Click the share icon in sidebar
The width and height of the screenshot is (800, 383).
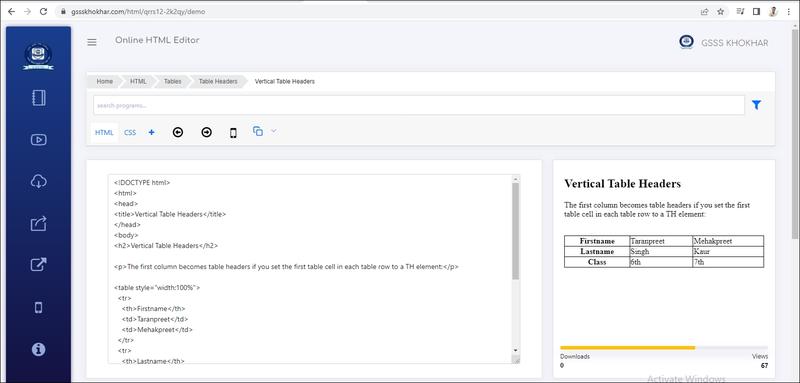(x=39, y=223)
